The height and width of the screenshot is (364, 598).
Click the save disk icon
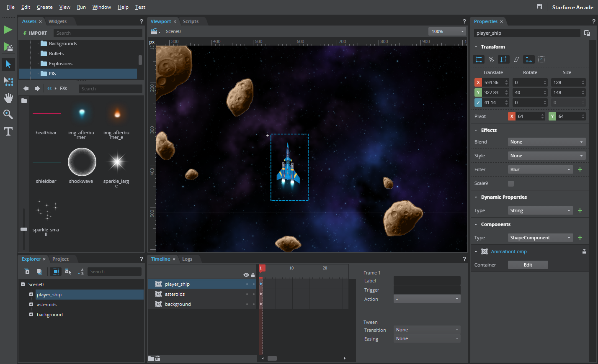pyautogui.click(x=539, y=7)
